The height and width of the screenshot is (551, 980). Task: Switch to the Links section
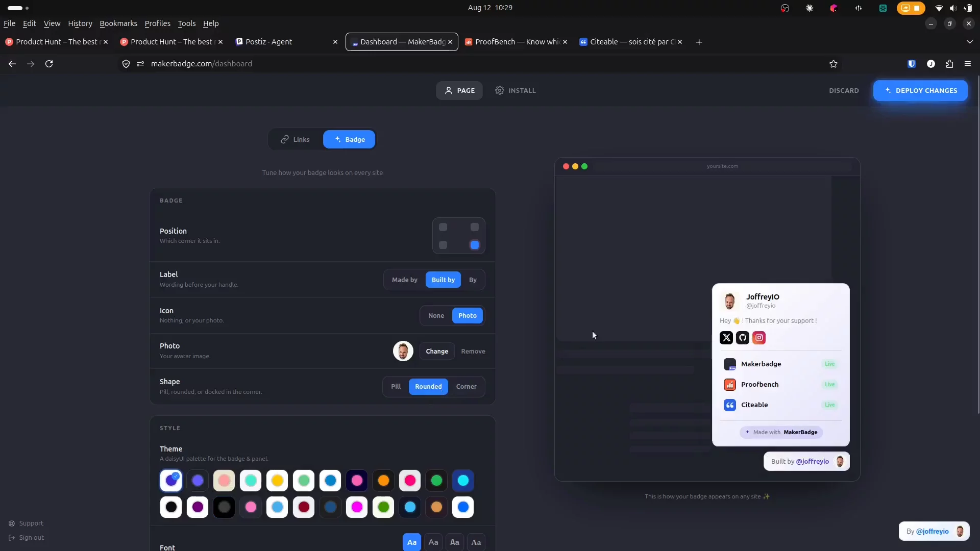[x=295, y=140]
